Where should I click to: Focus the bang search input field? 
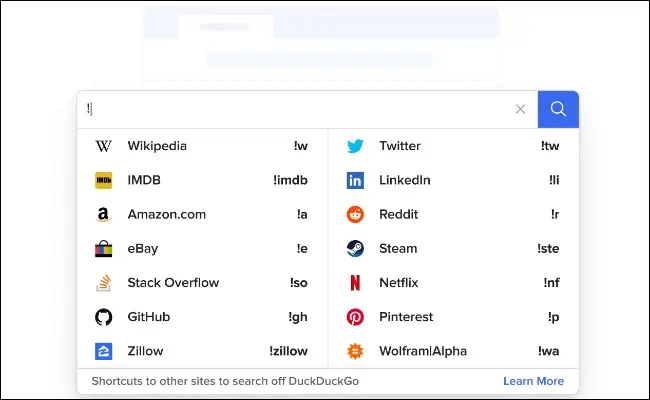click(300, 109)
